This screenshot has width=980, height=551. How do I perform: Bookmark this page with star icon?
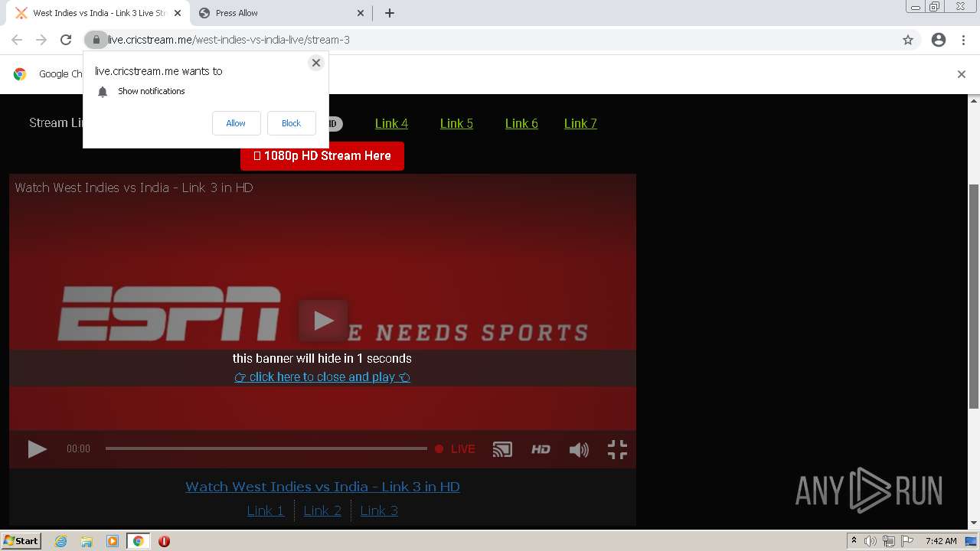tap(908, 40)
